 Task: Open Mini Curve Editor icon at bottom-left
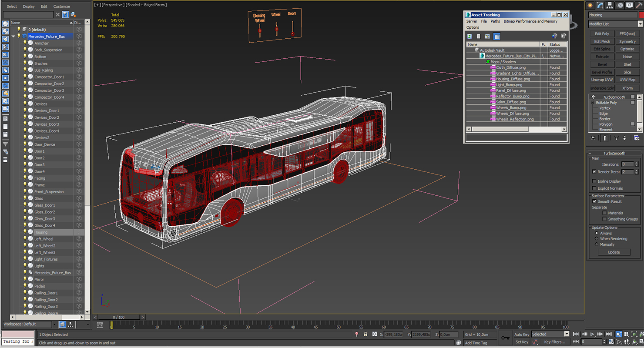[100, 325]
